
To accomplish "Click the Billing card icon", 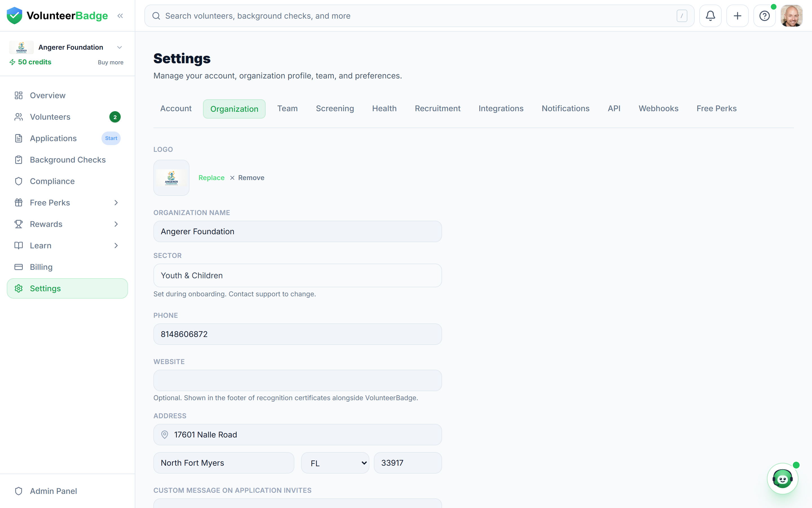I will coord(18,267).
